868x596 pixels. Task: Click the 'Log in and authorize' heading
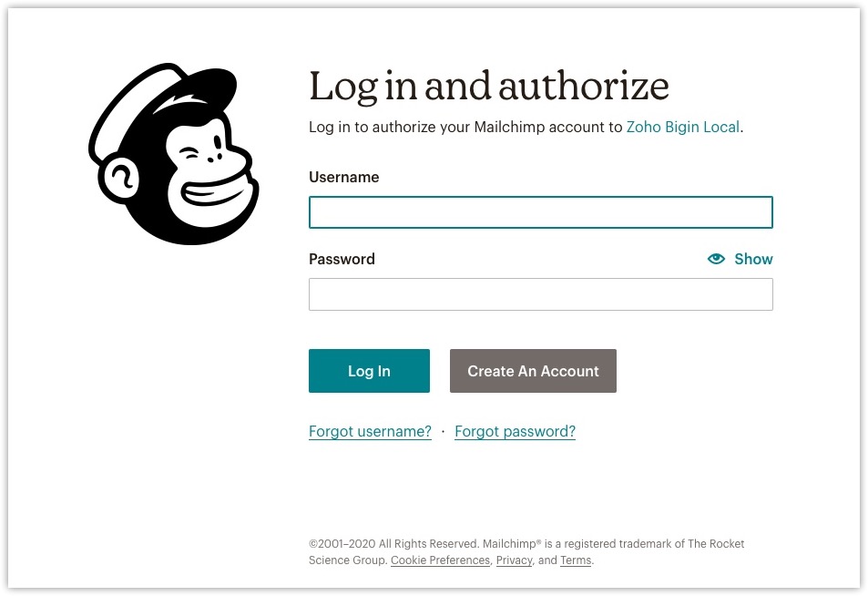(x=489, y=87)
